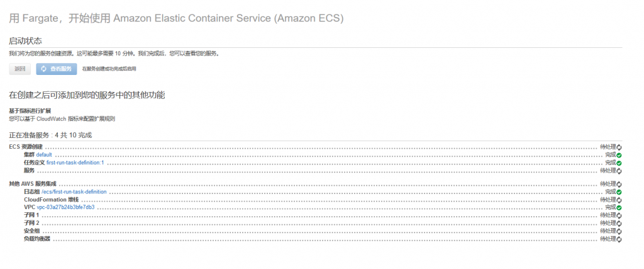Image resolution: width=644 pixels, height=269 pixels.
Task: Click green checkmark icon on 任务定义 row
Action: 619,163
